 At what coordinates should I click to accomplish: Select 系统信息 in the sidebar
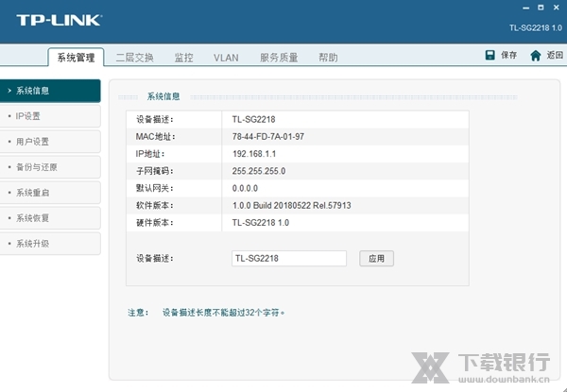tap(50, 91)
